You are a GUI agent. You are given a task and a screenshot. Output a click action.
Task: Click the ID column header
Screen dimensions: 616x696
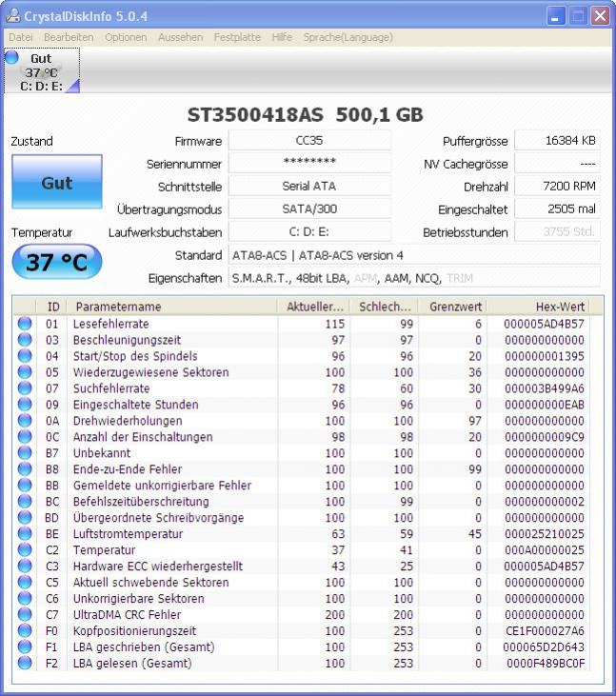51,307
